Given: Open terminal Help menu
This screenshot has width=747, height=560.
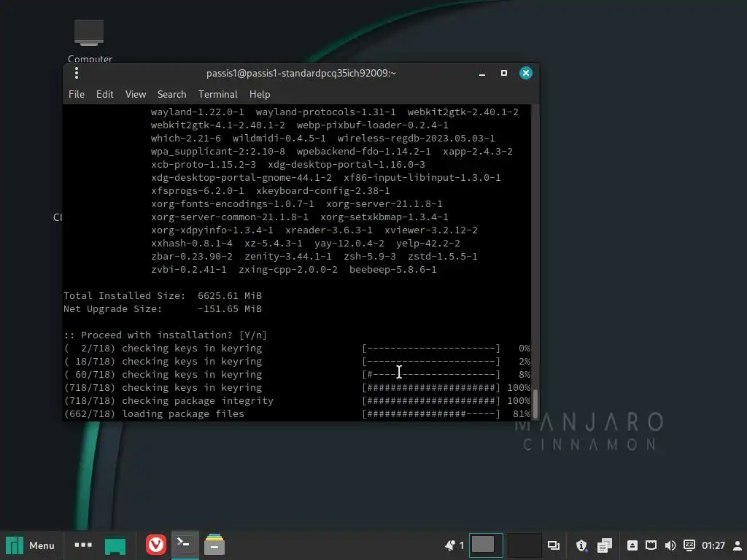Looking at the screenshot, I should [x=260, y=94].
